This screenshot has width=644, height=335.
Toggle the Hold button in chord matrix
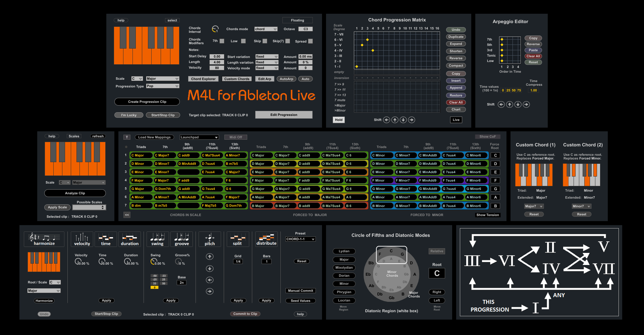coord(339,120)
